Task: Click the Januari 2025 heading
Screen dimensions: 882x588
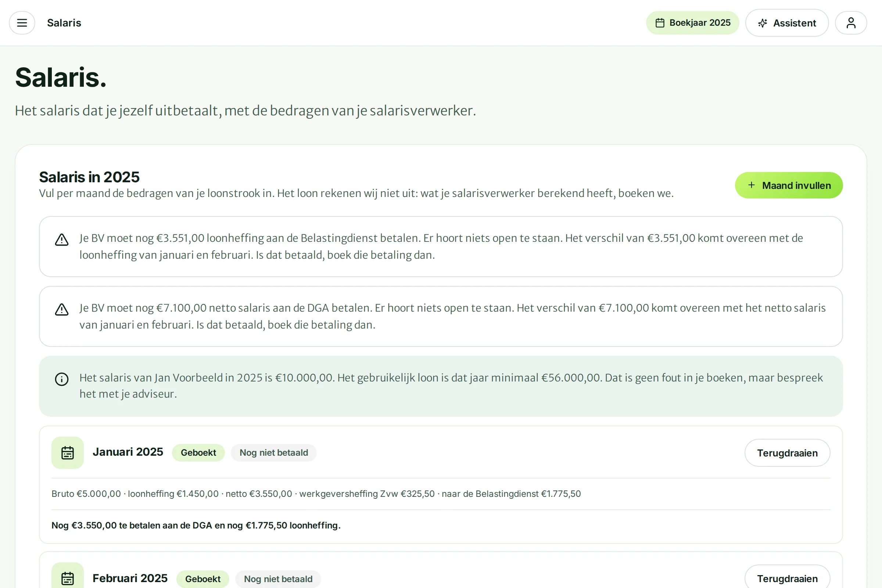Action: pyautogui.click(x=128, y=452)
